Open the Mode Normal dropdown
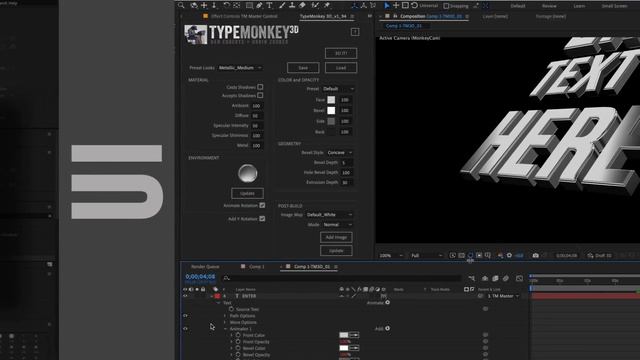 [x=337, y=225]
